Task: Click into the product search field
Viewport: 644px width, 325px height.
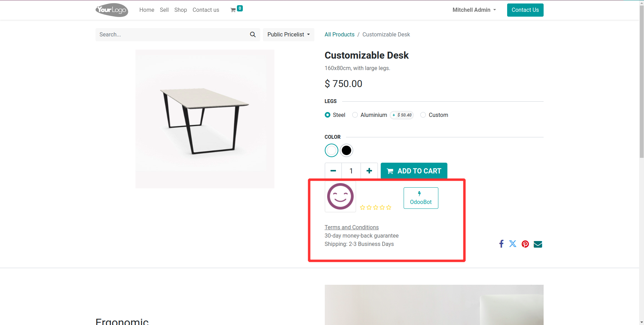Action: [x=172, y=35]
